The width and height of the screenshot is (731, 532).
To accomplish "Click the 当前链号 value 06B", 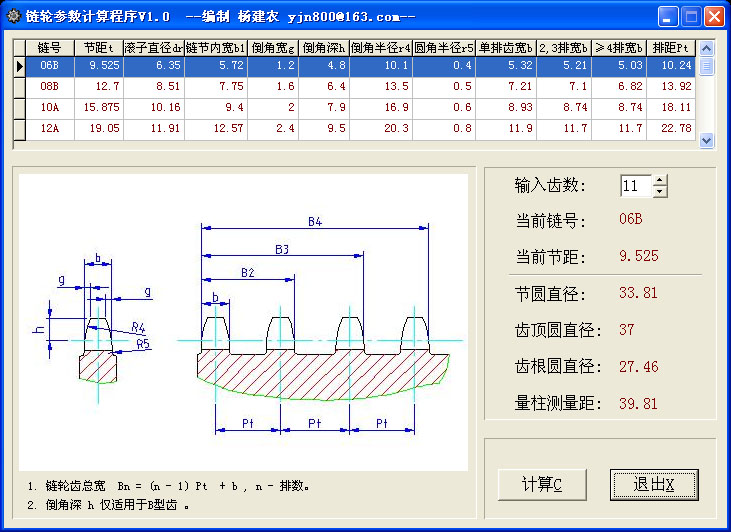I will 631,219.
